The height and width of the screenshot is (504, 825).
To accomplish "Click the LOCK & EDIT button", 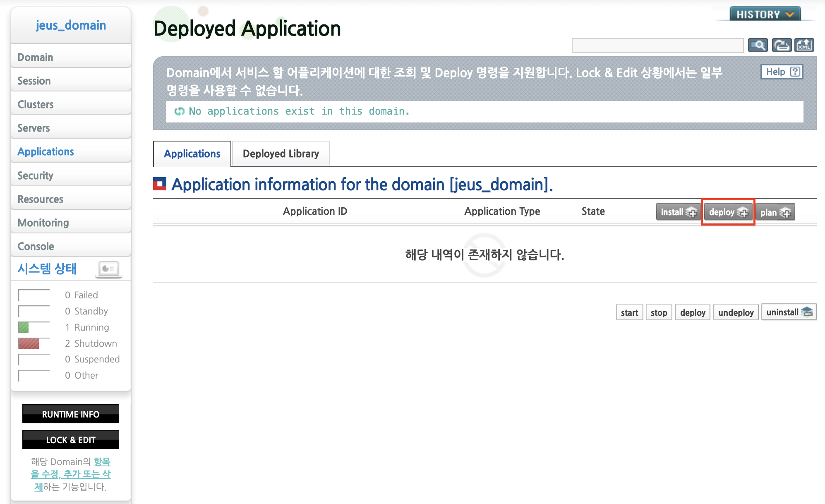I will (71, 440).
